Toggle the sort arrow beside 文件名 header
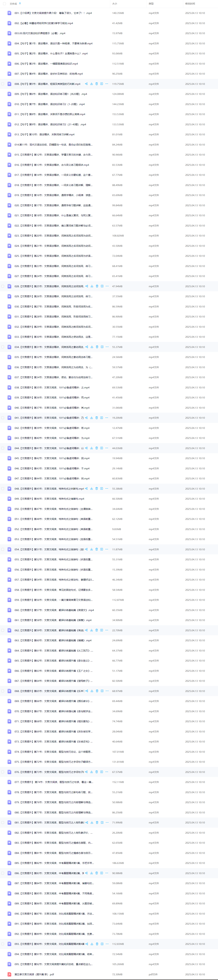 coord(20,3)
